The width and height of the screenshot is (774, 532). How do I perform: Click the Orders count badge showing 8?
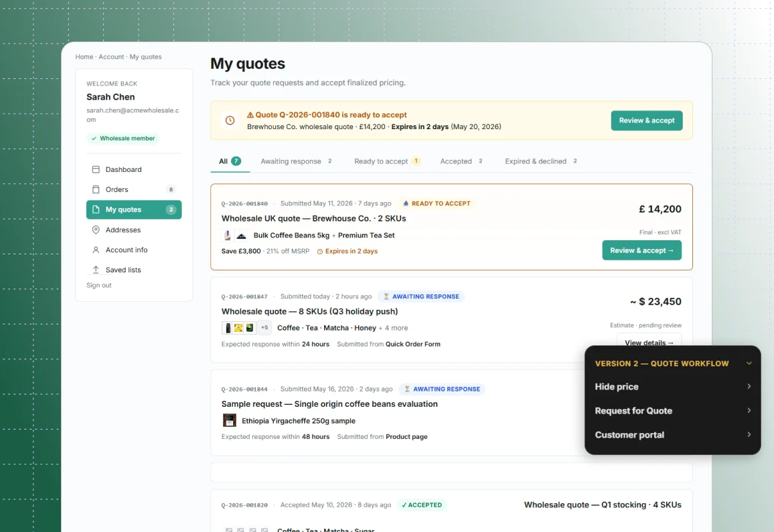coord(171,189)
